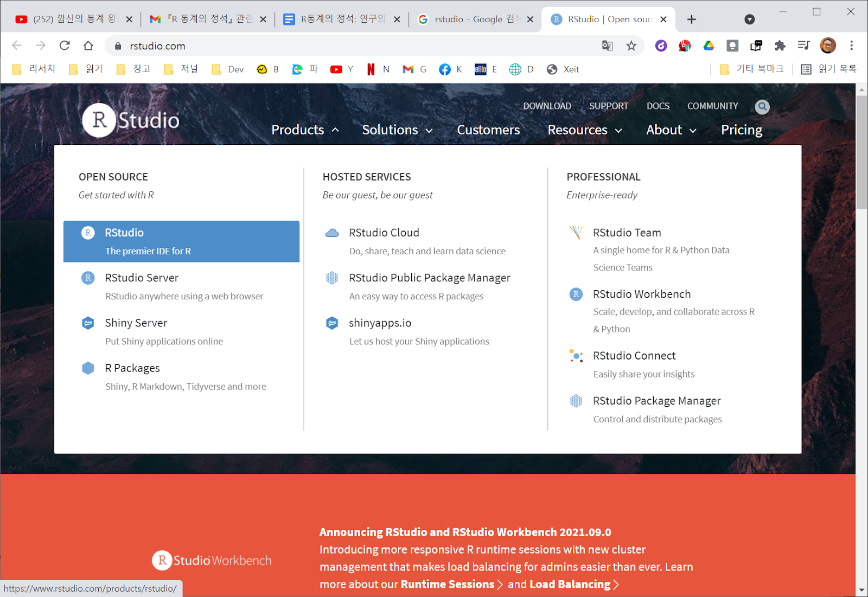Open the 리서치 bookmark folder
The width and height of the screenshot is (868, 597).
tap(34, 69)
